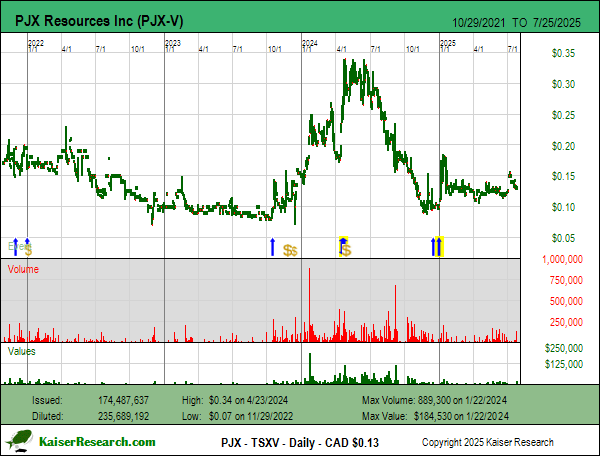
Task: Click the date range 10/29/2021 TO 7/25/2025
Action: click(x=516, y=23)
